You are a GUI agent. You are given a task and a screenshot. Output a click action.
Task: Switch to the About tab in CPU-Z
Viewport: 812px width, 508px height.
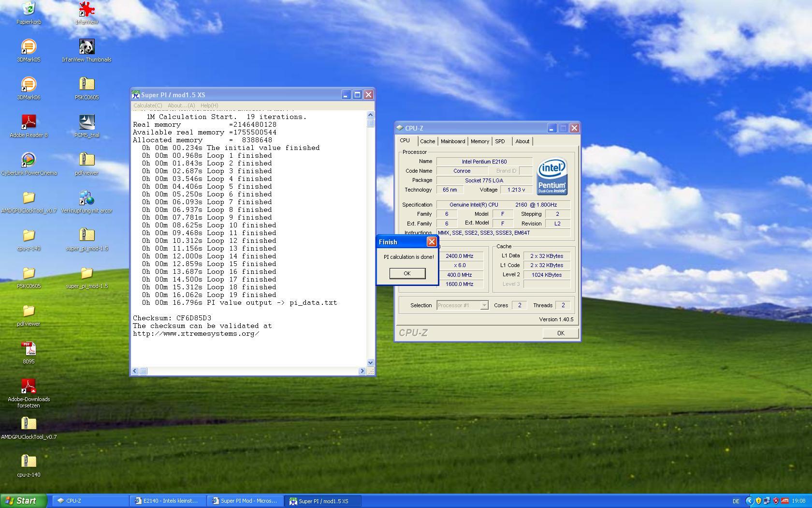(522, 141)
